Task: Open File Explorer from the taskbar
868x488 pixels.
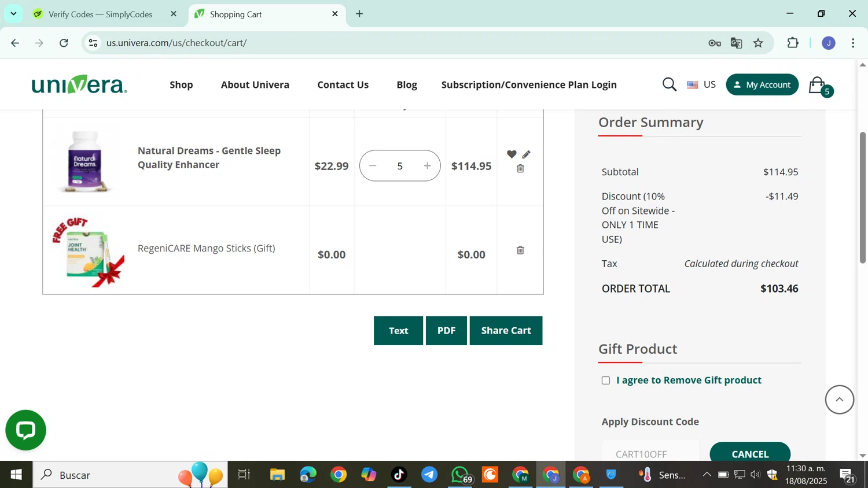Action: pyautogui.click(x=277, y=475)
